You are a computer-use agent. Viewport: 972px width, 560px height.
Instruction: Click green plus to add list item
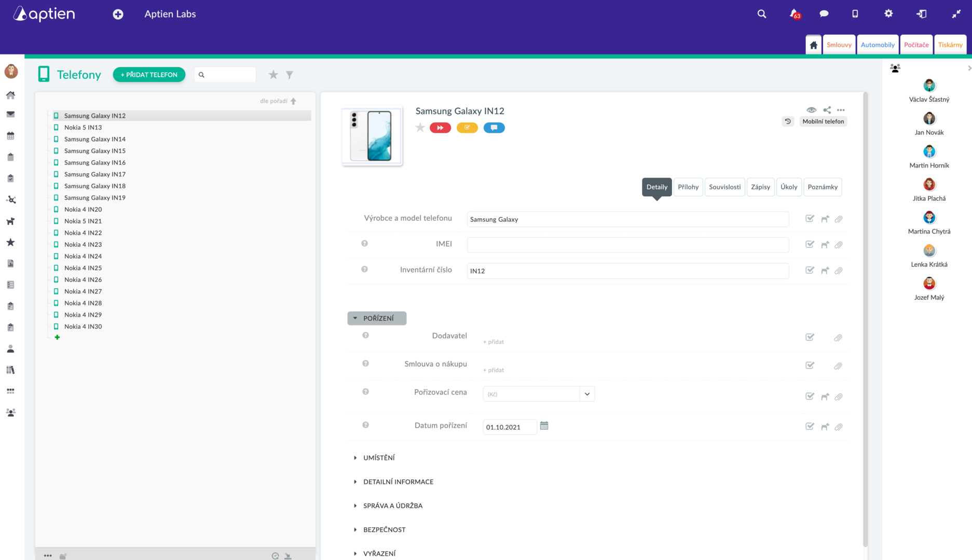tap(57, 338)
